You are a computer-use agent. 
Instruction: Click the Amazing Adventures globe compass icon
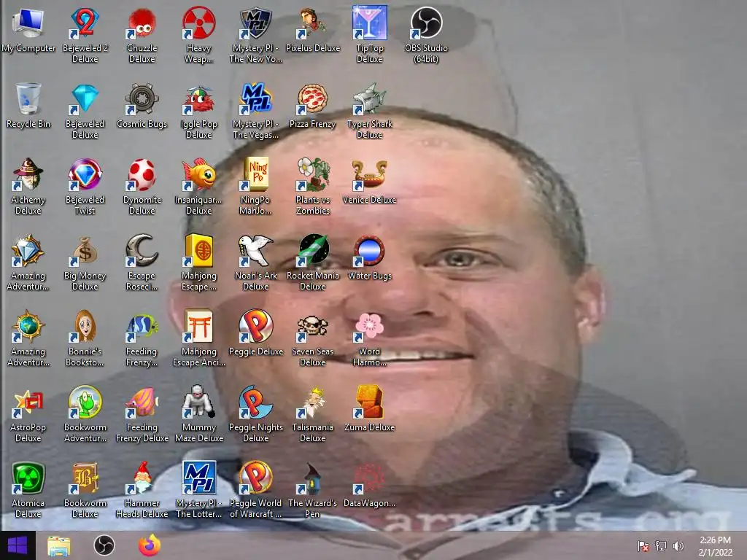click(28, 326)
